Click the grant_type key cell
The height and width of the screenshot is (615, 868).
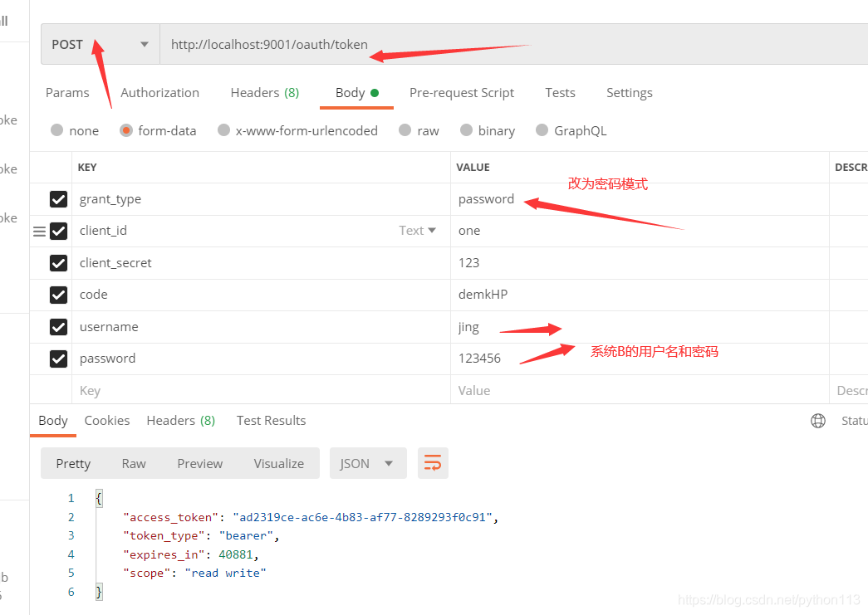coord(262,199)
